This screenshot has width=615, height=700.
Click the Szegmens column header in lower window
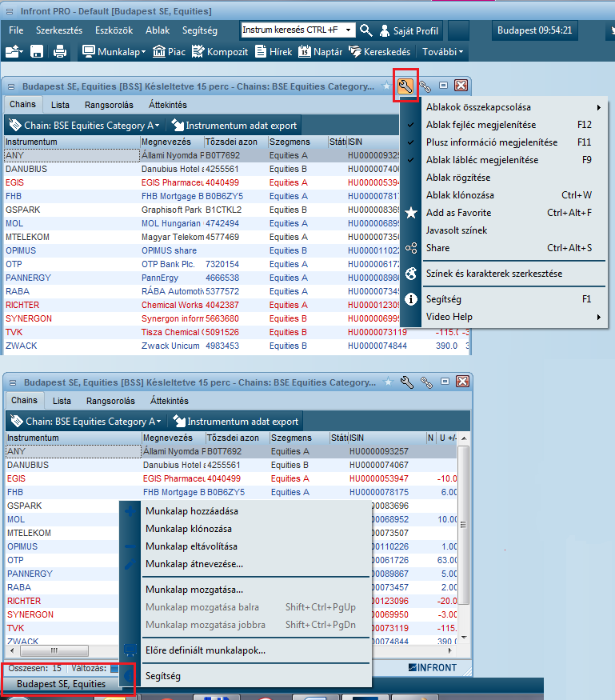click(299, 438)
